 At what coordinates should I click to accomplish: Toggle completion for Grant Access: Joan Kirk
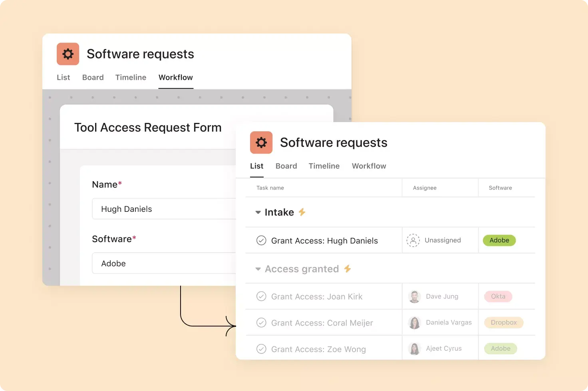(x=261, y=296)
